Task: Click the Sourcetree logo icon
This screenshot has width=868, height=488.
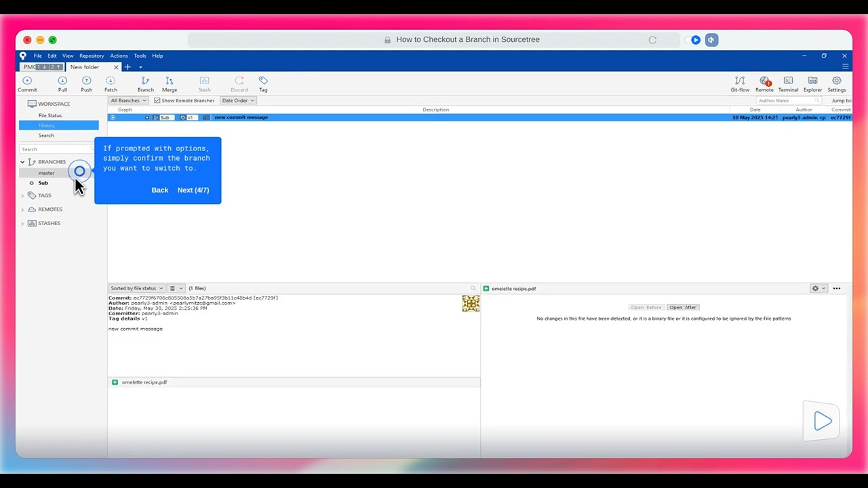Action: [x=23, y=56]
